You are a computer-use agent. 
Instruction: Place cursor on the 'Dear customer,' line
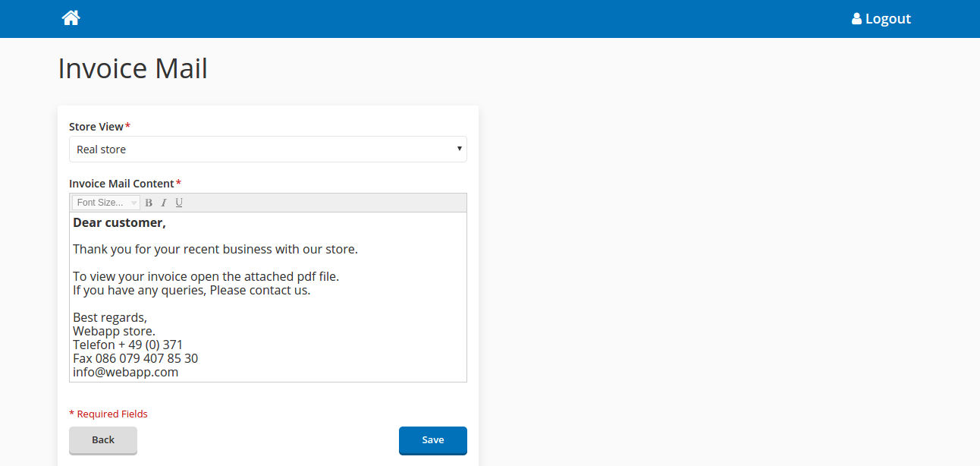(119, 222)
